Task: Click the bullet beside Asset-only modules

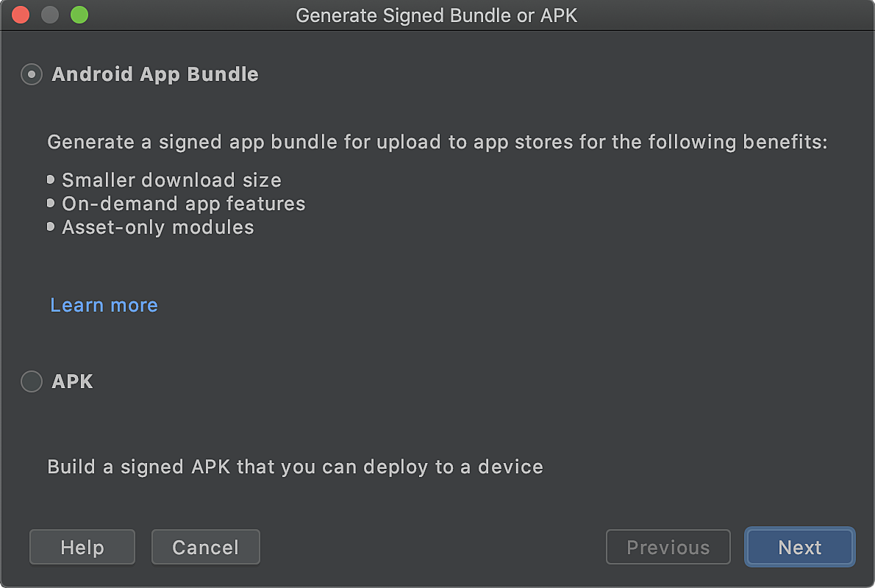Action: click(x=51, y=227)
